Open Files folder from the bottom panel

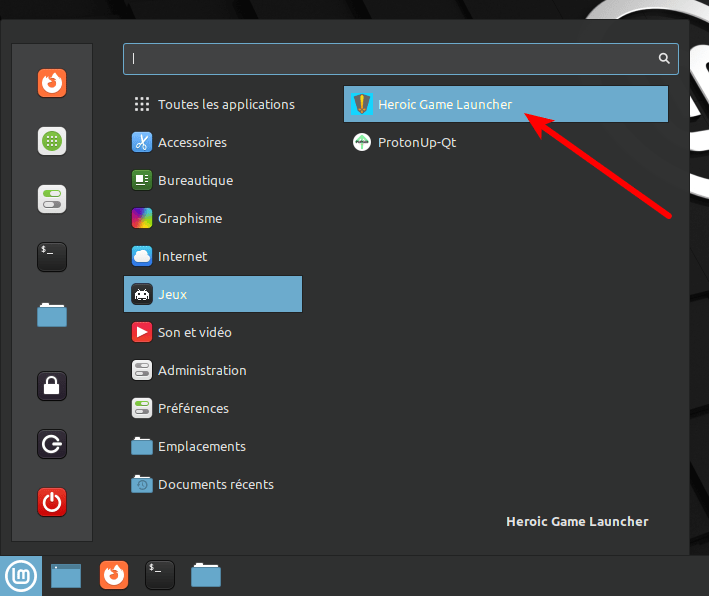pos(206,575)
